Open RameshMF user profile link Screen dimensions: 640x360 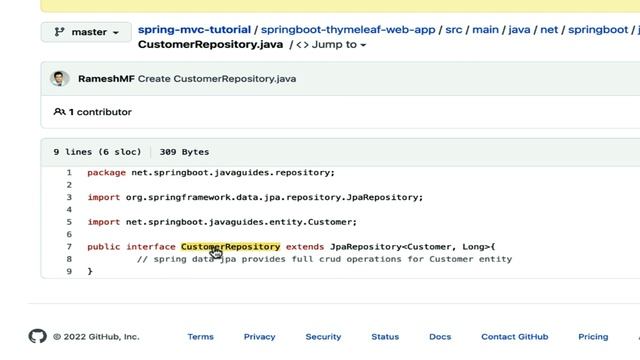coord(106,79)
